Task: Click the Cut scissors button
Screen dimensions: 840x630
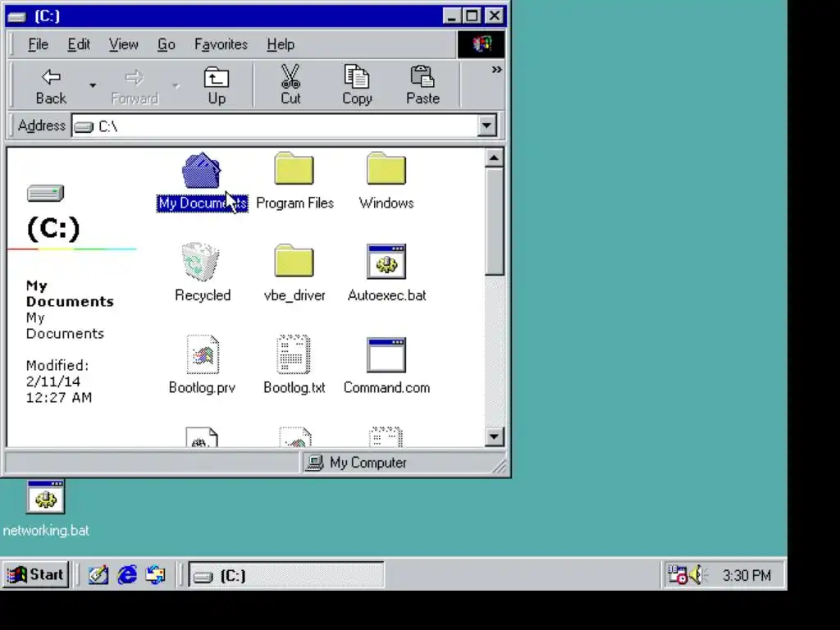Action: [x=291, y=85]
